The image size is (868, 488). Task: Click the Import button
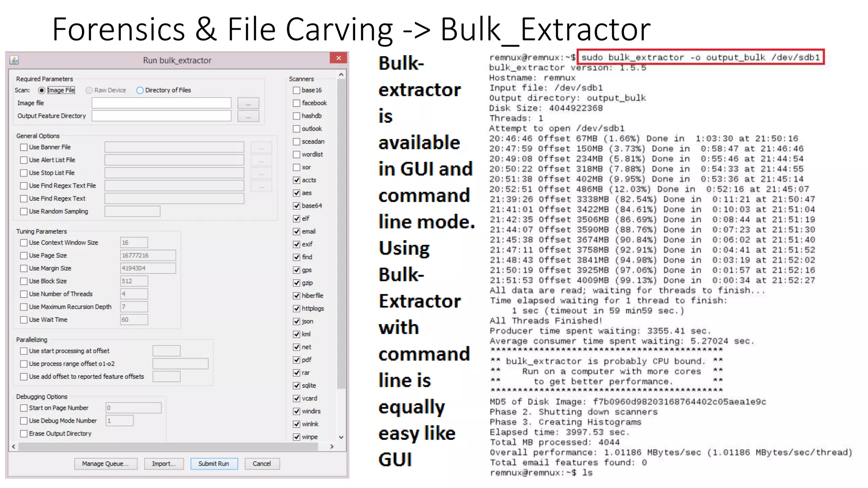pyautogui.click(x=164, y=464)
